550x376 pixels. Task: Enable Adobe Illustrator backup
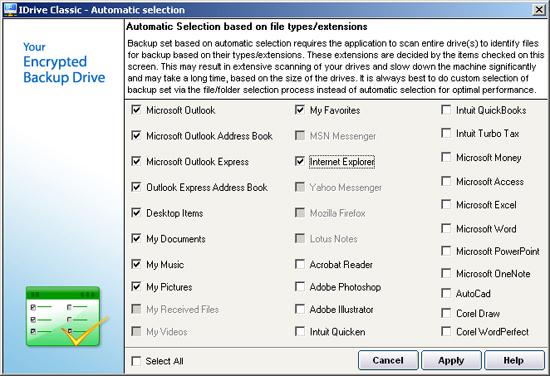300,309
